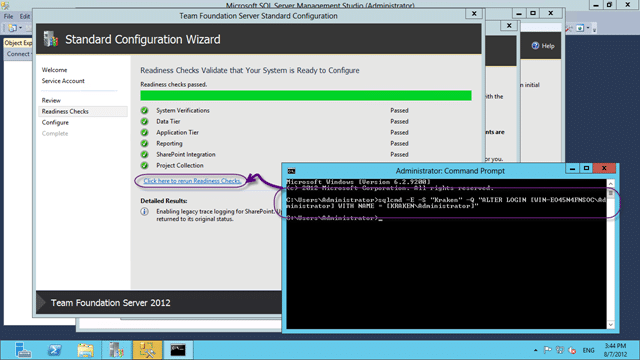Click the Reporting green check icon

(144, 143)
